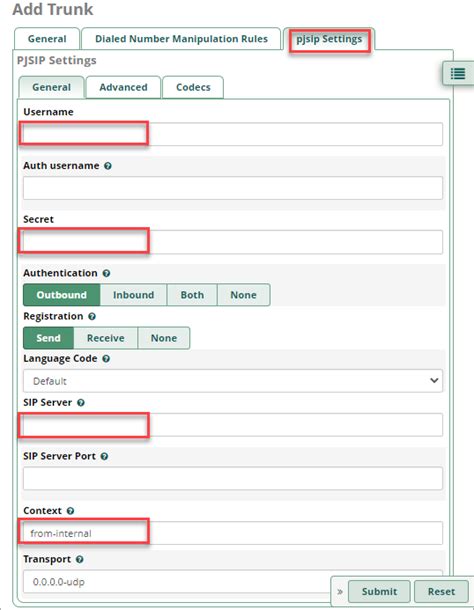474x610 pixels.
Task: Show help for Language Code
Action: tap(106, 359)
